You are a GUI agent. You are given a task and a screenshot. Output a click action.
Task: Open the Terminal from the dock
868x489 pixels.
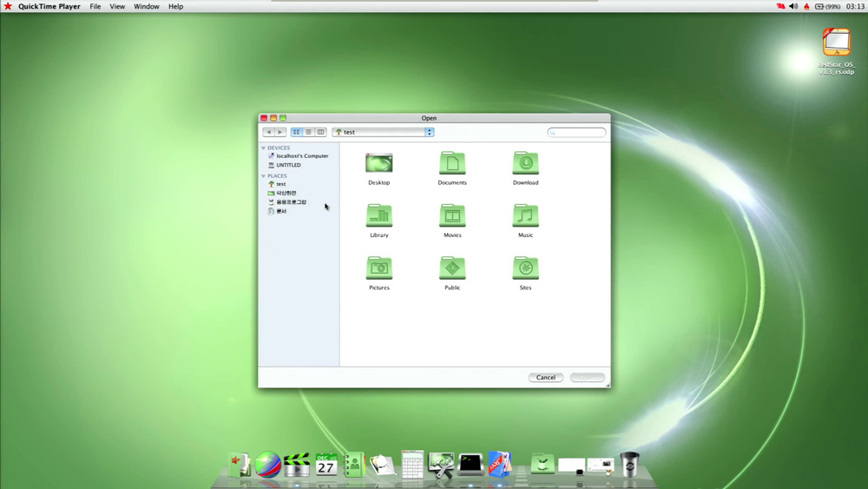pos(470,465)
